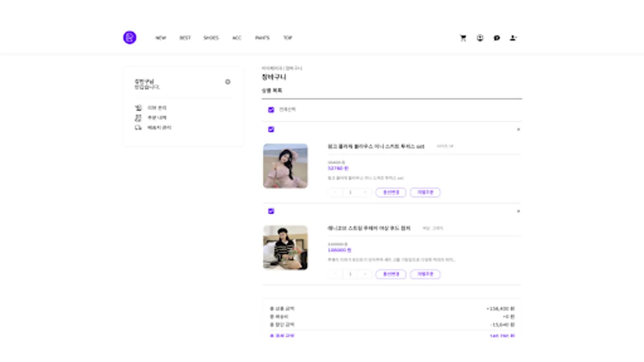Click the receipt icon in sidebar menu
Screen dimensions: 644x362
[138, 117]
